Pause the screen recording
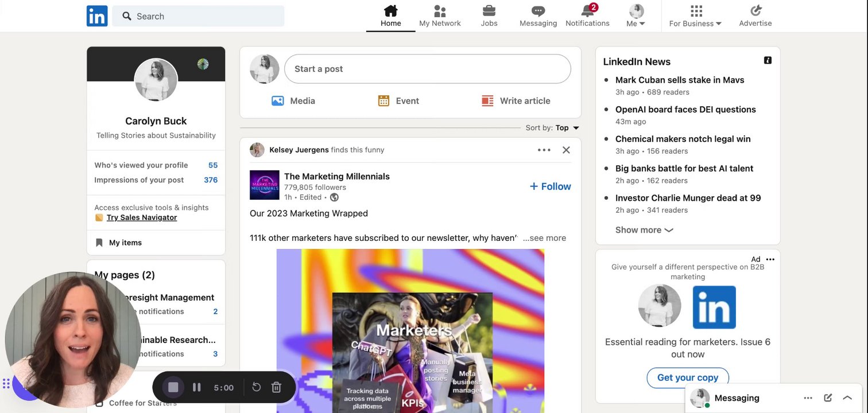The image size is (868, 413). point(197,387)
